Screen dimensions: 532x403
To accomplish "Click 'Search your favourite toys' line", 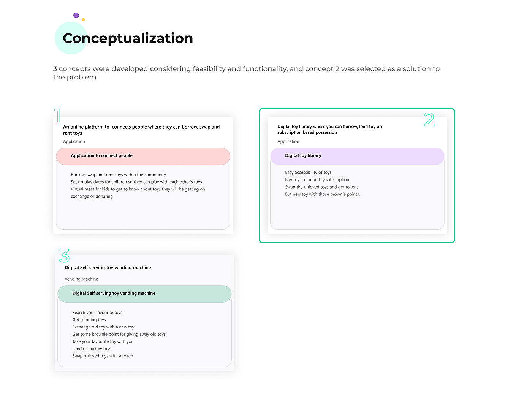I will pos(97,313).
